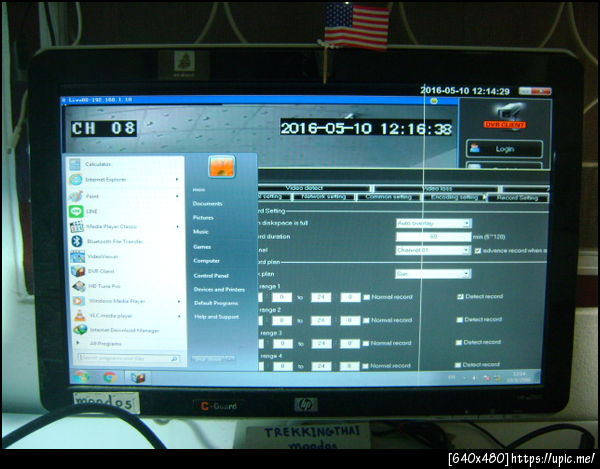Click the Start orb on taskbar

click(82, 378)
